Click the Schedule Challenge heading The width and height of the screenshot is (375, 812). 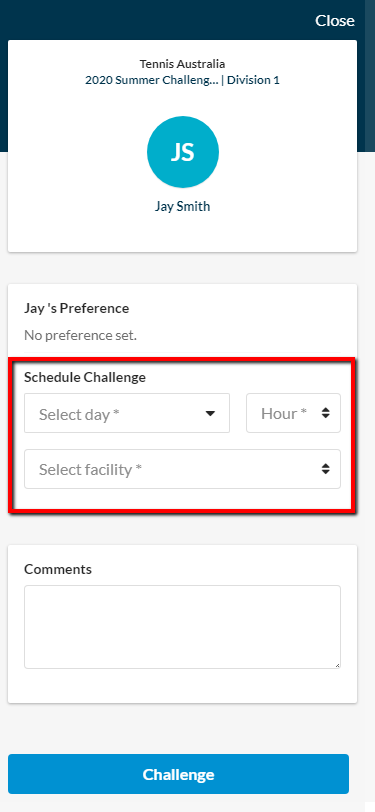[85, 378]
